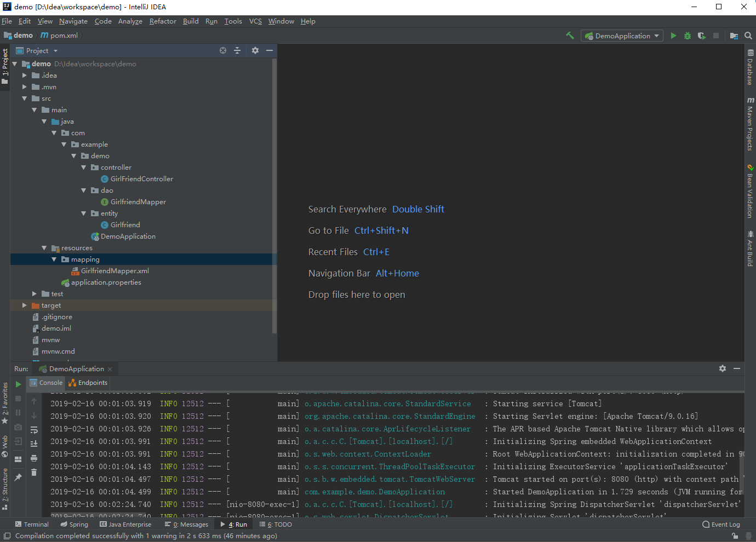Screen dimensions: 756x542
Task: Expand the .mvn folder
Action: click(24, 87)
